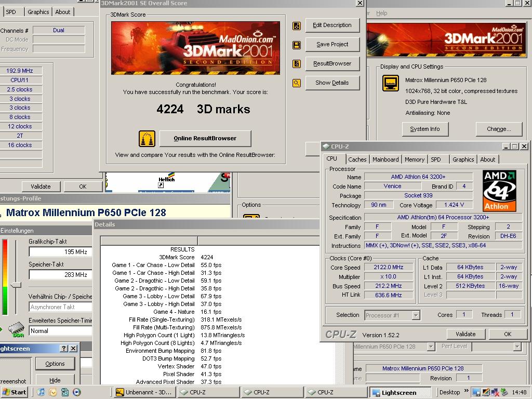Switch to the Mainboard tab in CPU-Z
This screenshot has height=399, width=532.
click(x=385, y=159)
